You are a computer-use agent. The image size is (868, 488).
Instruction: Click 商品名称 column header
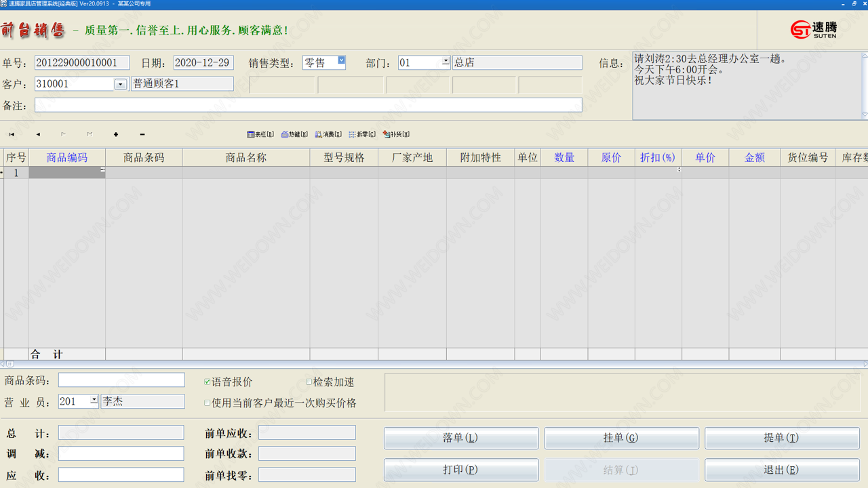[x=246, y=157]
